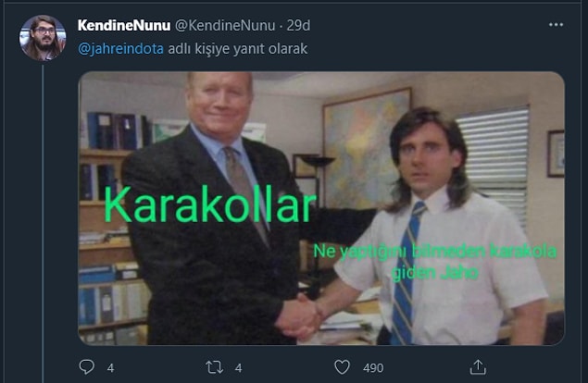Expand the handshake meme image
The image size is (588, 383).
(321, 208)
